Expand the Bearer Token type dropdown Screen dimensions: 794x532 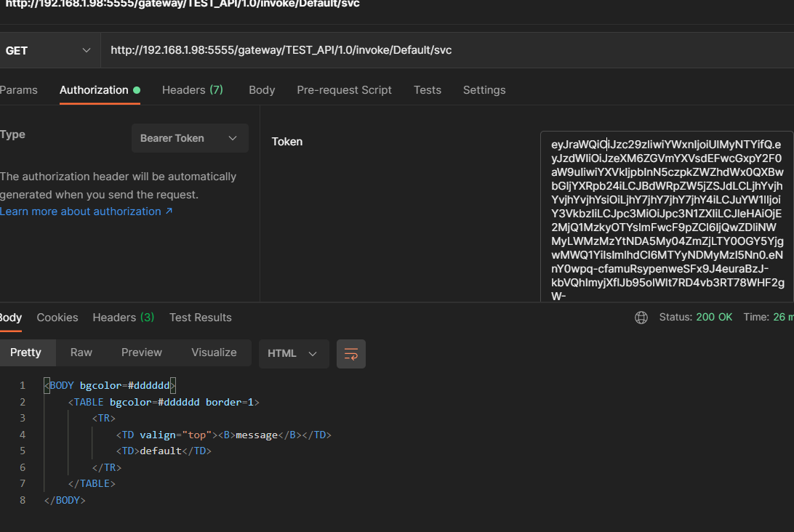pos(190,138)
